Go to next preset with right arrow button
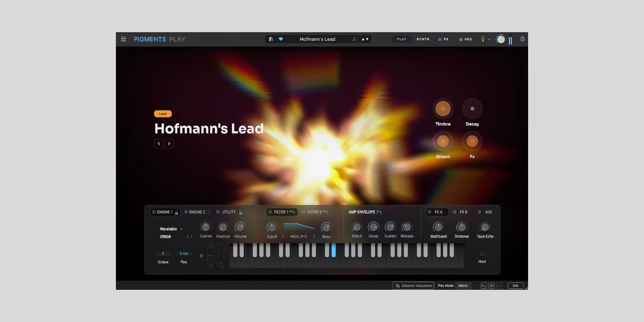644x322 pixels. (169, 144)
